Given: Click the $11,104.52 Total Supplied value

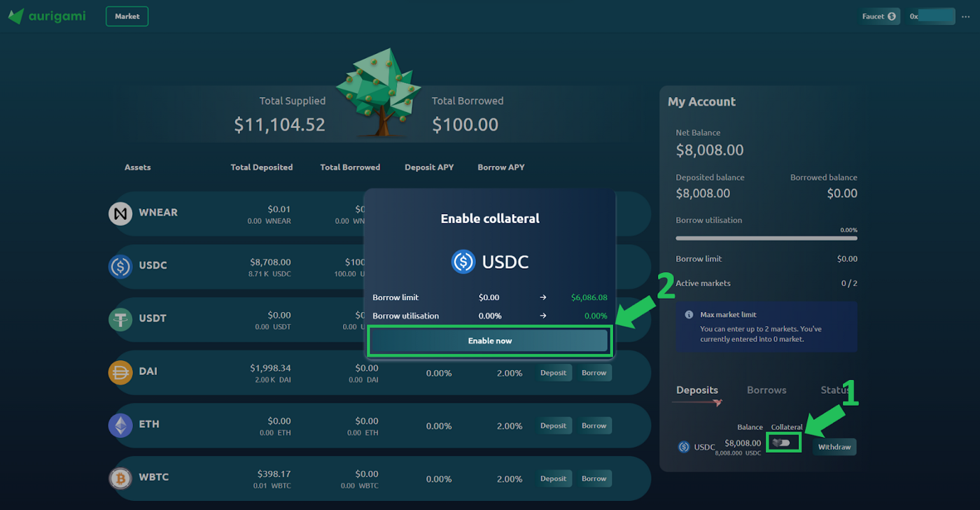Looking at the screenshot, I should (280, 125).
